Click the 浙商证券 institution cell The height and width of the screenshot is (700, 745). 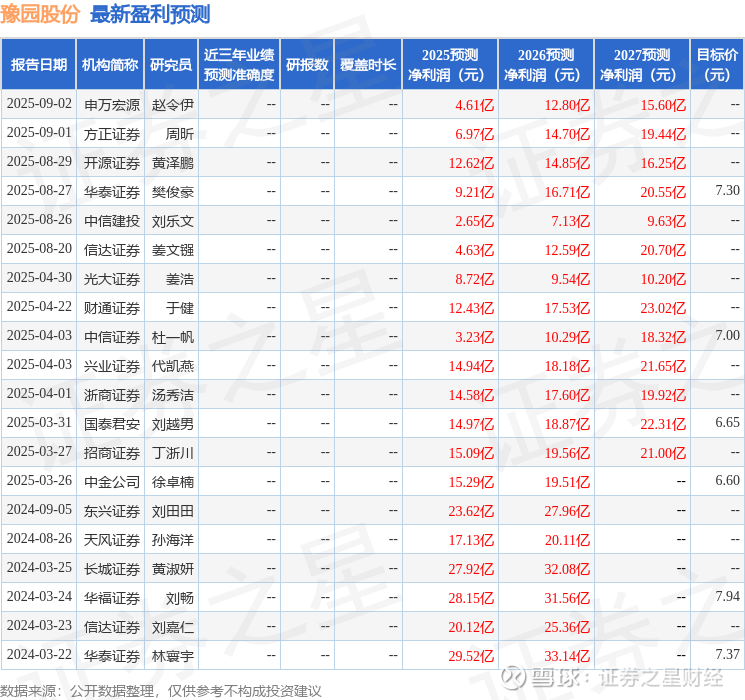[x=112, y=395]
